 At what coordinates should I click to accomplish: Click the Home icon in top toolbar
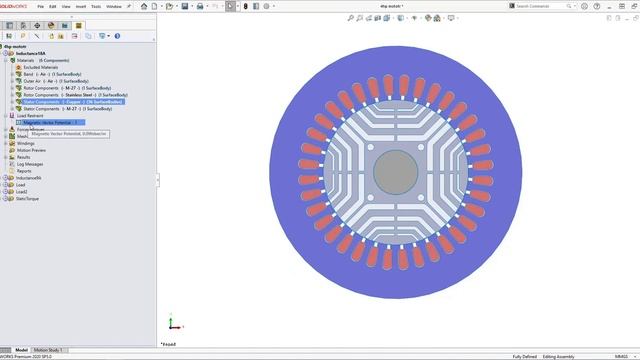(x=144, y=6)
